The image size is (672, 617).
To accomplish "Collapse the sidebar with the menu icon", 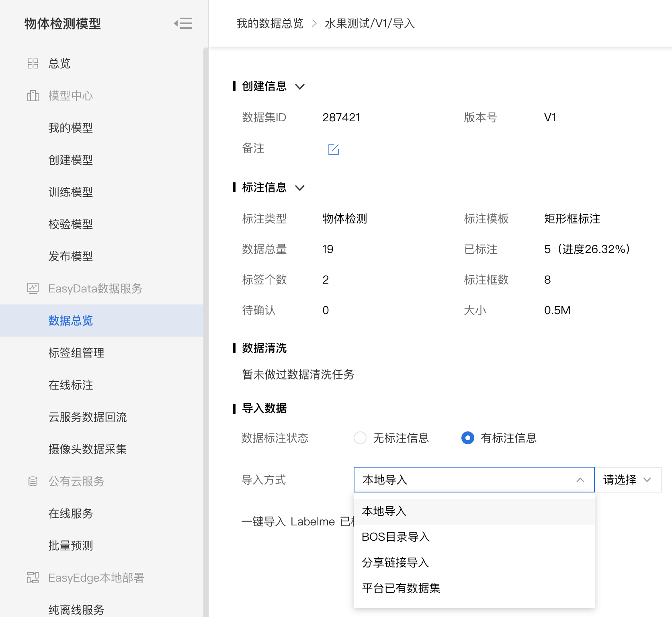I will [183, 23].
